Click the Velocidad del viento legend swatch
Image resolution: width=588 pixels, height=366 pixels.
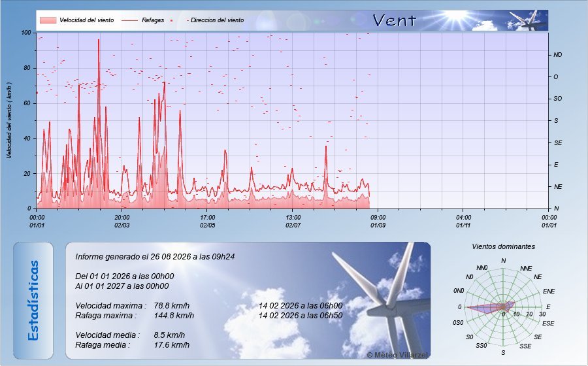(x=48, y=20)
